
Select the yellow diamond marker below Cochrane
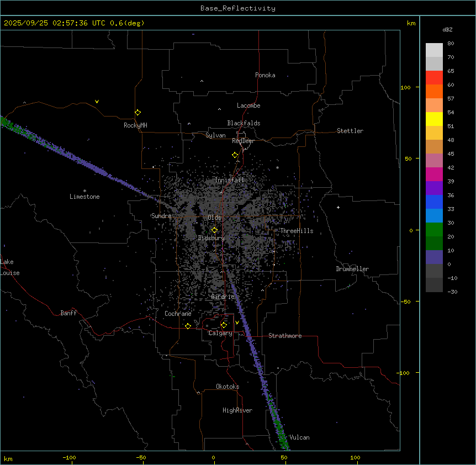pos(188,326)
